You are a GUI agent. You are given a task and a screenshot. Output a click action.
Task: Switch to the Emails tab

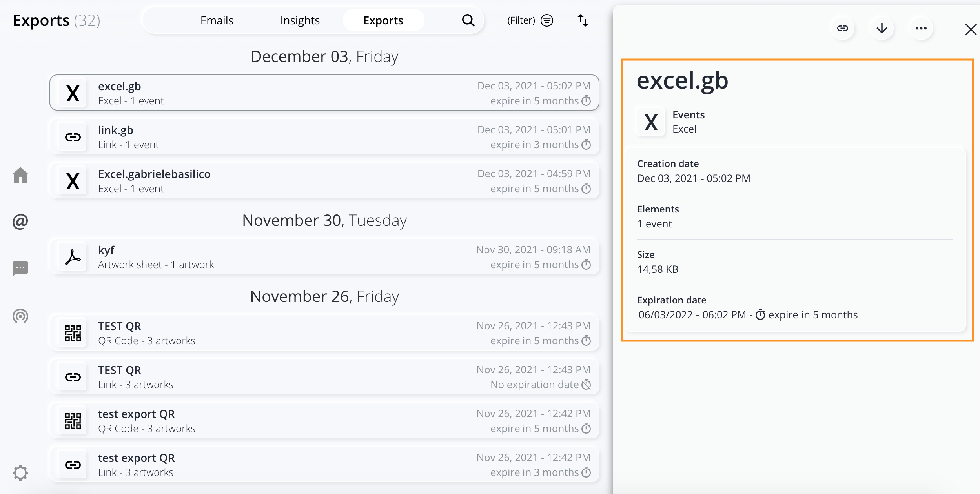point(217,20)
